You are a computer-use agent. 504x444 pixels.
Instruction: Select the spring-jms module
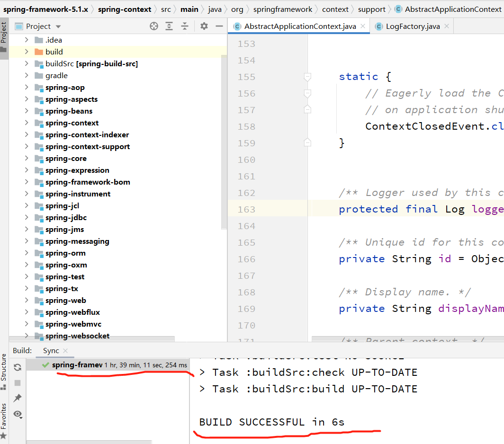click(x=64, y=230)
